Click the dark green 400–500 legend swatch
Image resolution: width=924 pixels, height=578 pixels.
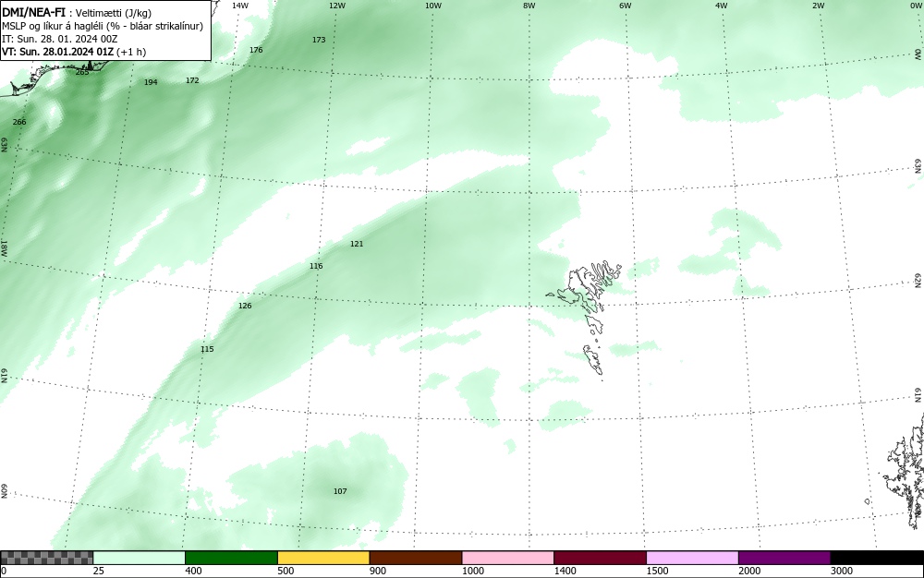tap(231, 558)
